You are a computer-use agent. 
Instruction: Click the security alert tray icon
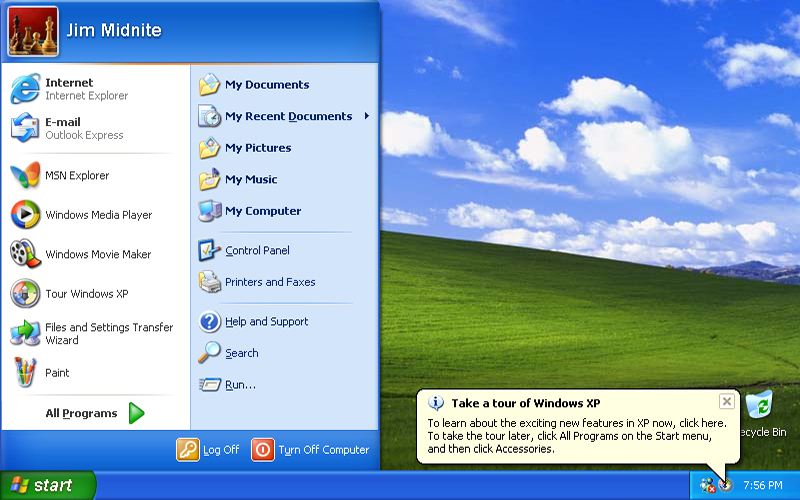coord(708,485)
